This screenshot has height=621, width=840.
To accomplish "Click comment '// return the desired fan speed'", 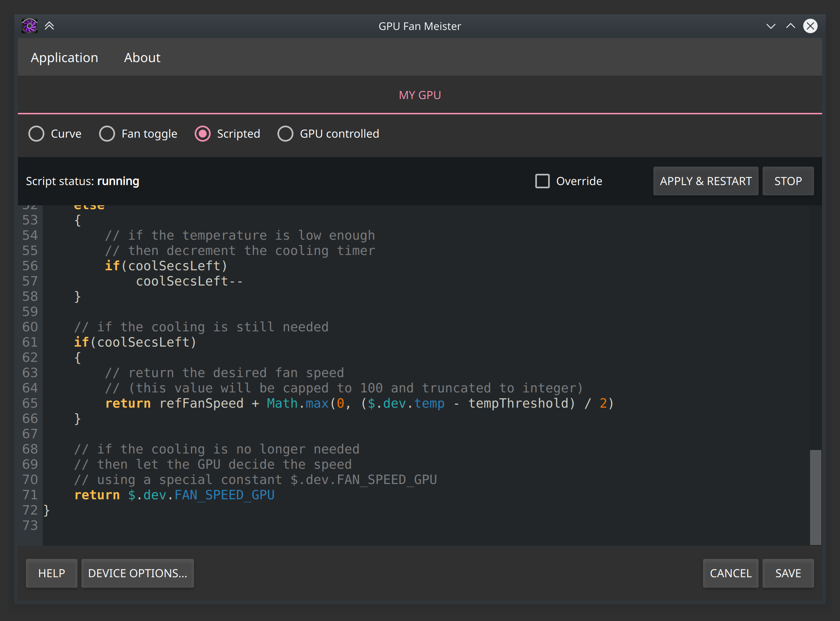I will (x=224, y=373).
